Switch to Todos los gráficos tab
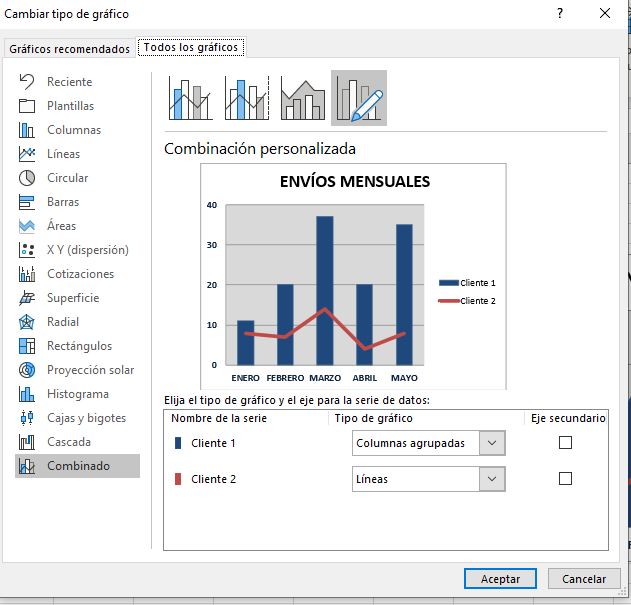 point(192,48)
